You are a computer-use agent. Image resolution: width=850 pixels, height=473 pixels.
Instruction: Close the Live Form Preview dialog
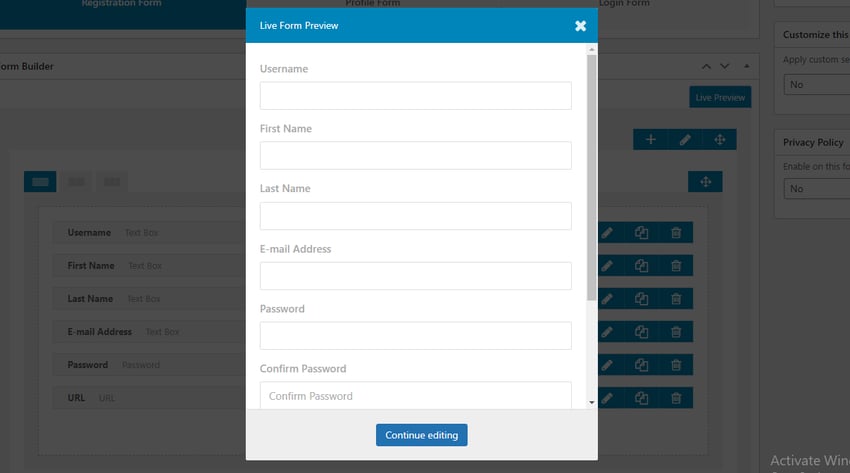[x=580, y=26]
